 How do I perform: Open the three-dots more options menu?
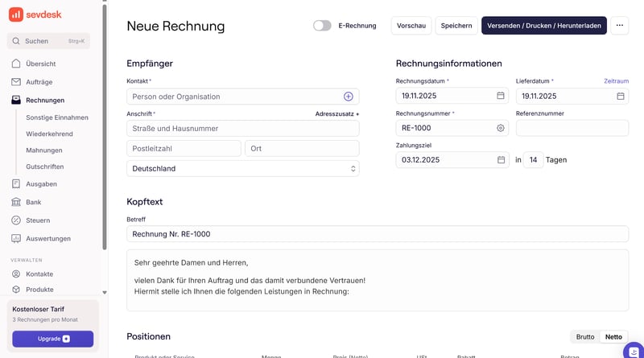click(x=619, y=26)
